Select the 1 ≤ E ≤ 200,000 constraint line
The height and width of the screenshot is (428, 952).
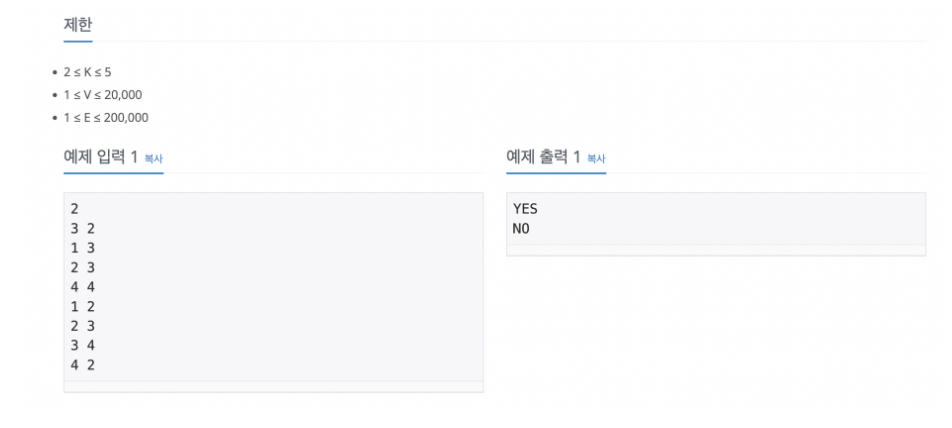coord(106,118)
